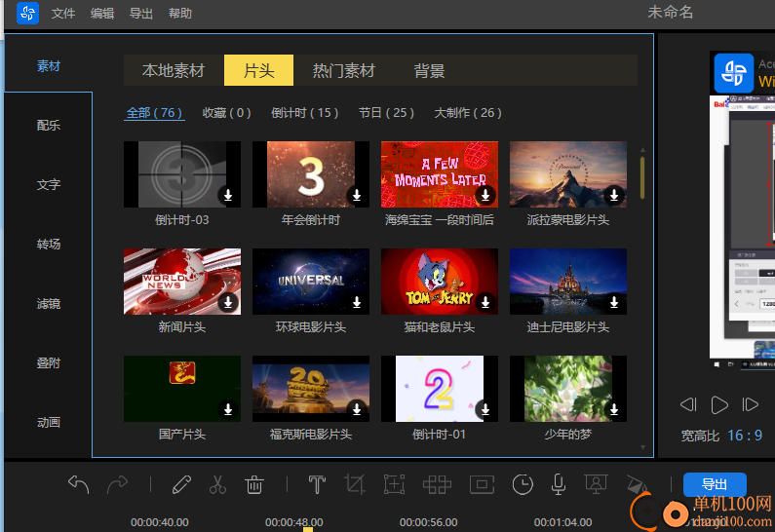Click the mosaic tool icon
The height and width of the screenshot is (532, 775).
[x=437, y=484]
